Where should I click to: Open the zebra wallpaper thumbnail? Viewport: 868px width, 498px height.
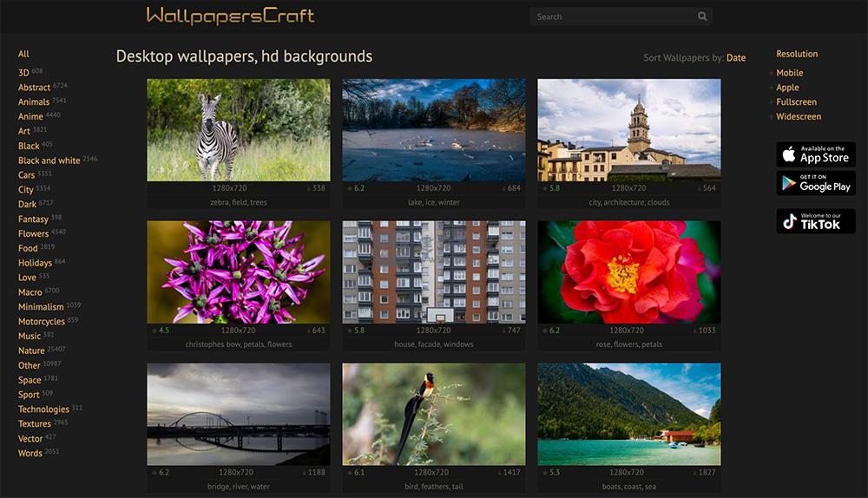click(239, 130)
